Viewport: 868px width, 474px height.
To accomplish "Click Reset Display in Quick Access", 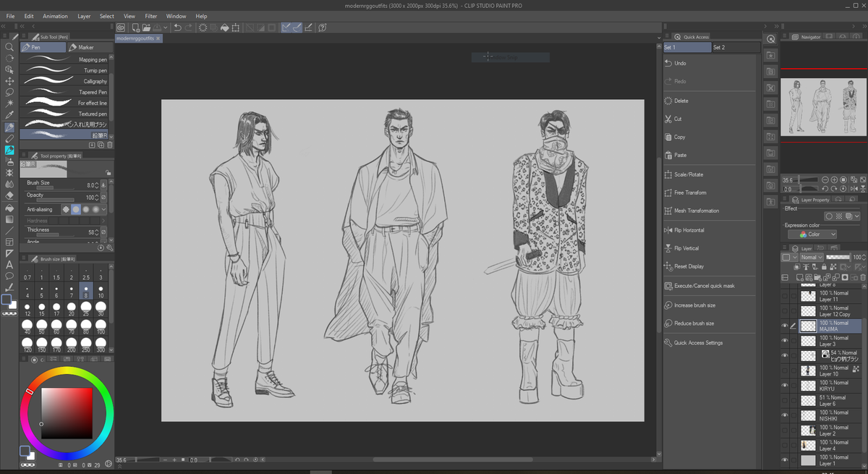I will (x=711, y=266).
